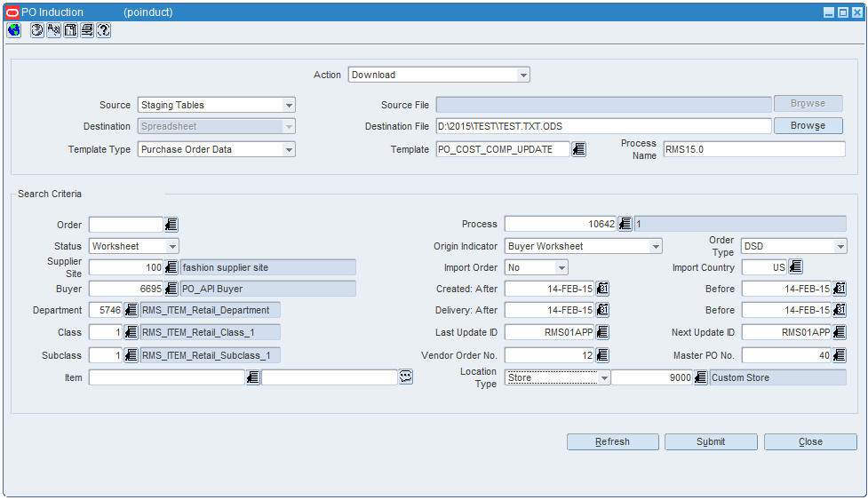
Task: Open the Order list of values icon
Action: coord(171,225)
